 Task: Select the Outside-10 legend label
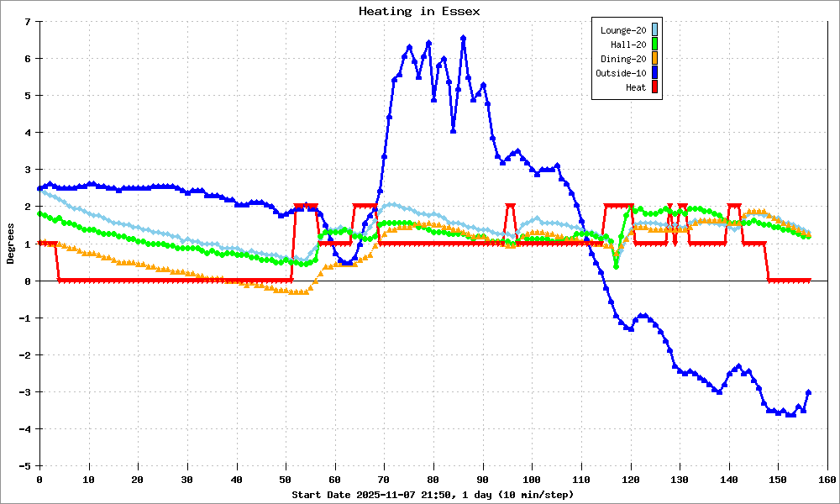coord(621,73)
